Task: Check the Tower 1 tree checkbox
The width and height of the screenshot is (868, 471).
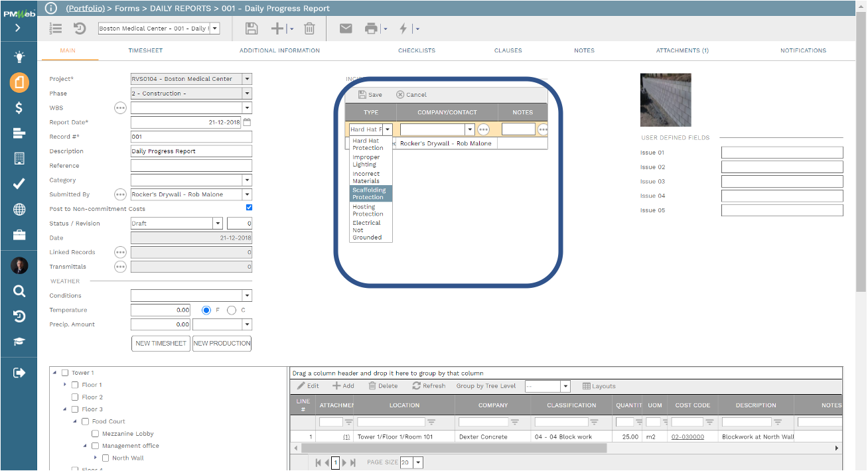Action: click(65, 373)
